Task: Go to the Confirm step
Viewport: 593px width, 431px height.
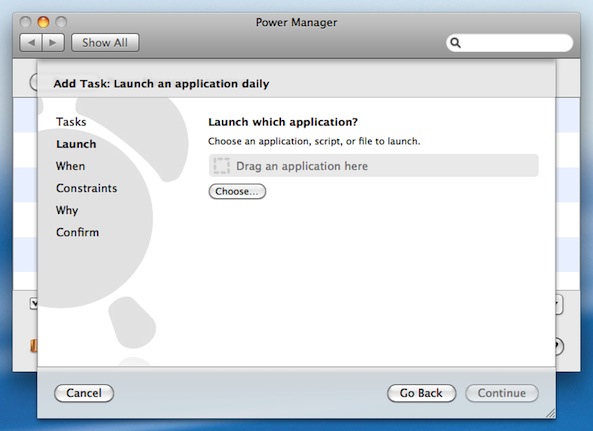Action: [78, 232]
